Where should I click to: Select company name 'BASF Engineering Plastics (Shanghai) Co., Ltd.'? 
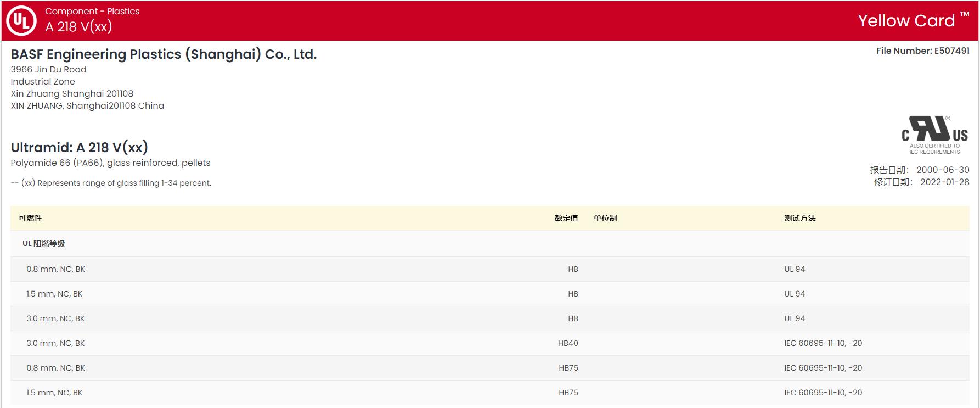click(x=164, y=54)
